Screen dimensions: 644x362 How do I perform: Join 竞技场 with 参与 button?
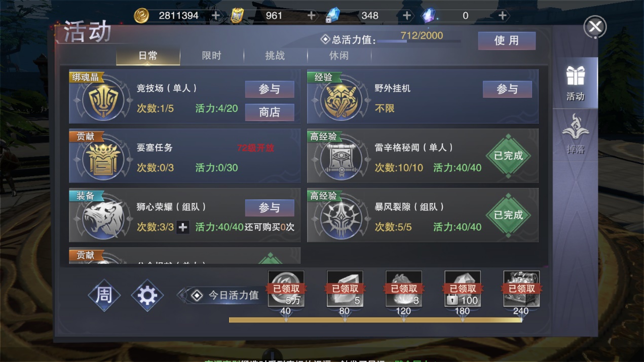[270, 89]
